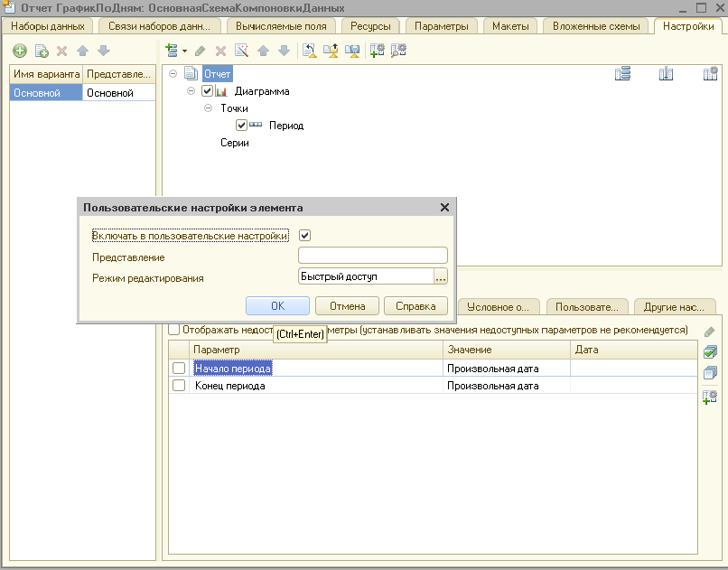Screen dimensions: 728x570
Task: Toggle the 'Период' grouping checkbox
Action: point(241,126)
